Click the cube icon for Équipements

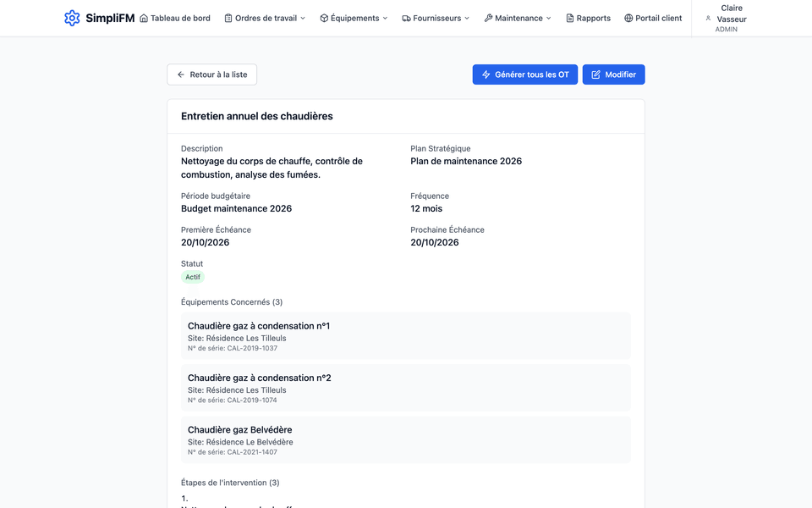tap(324, 18)
